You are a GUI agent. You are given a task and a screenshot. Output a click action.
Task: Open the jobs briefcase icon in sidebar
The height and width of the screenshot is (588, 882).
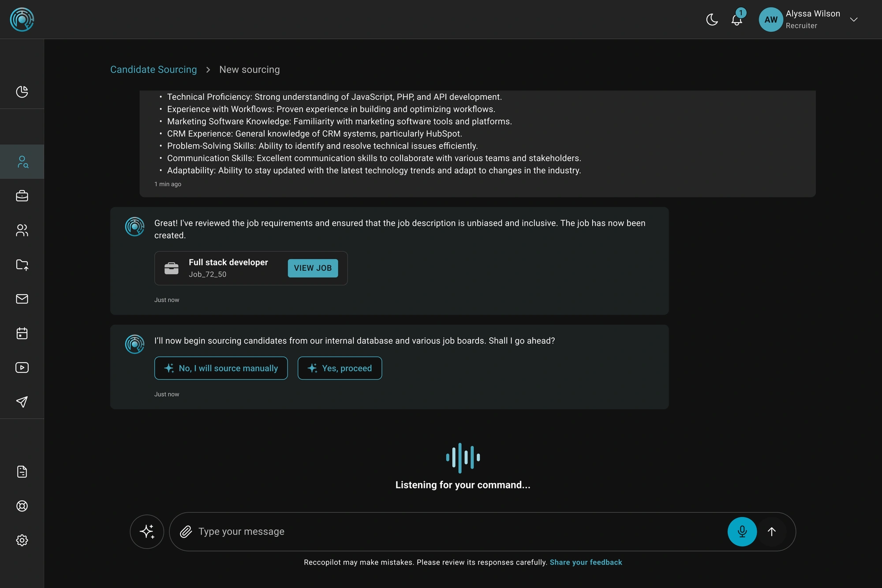[x=22, y=196]
